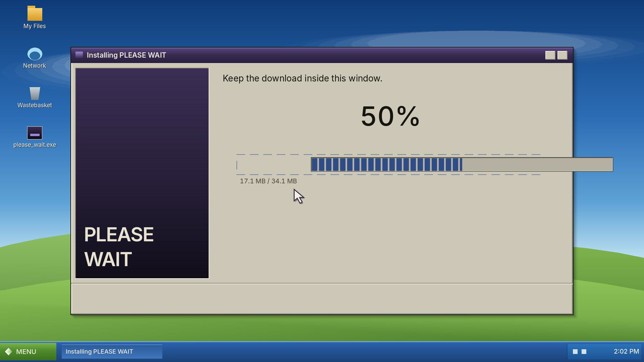
Task: Click the 17.1 MB / 34.1 MB label
Action: (268, 181)
